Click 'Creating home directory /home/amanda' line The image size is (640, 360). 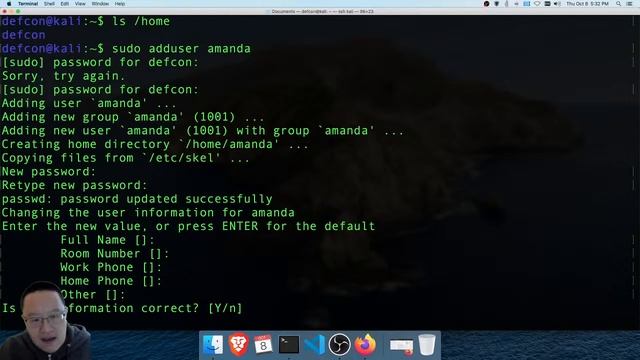point(155,144)
